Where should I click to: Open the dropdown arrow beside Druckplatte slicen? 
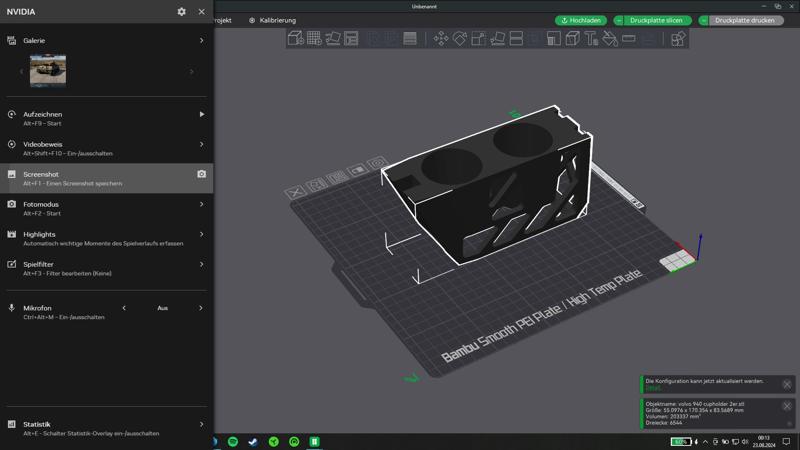(x=619, y=20)
